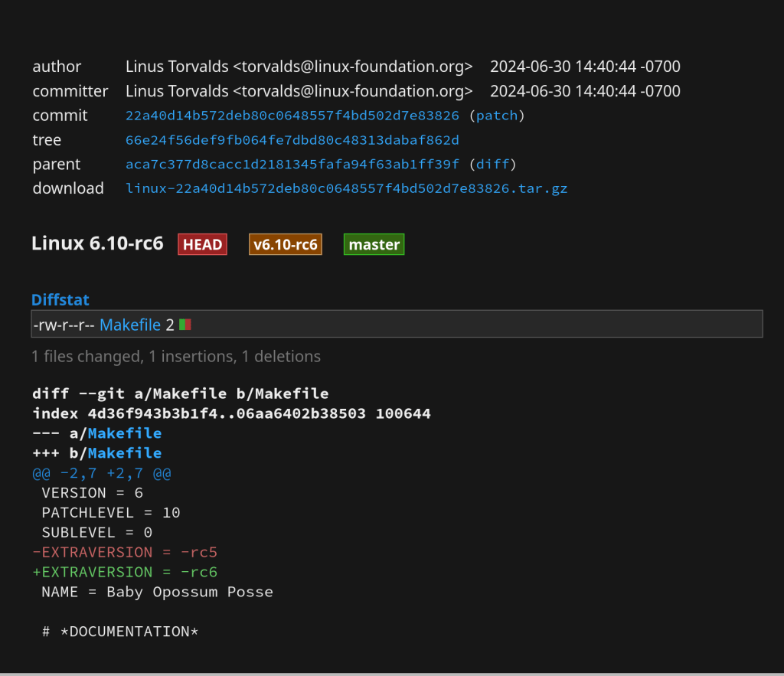Download the linux tar.gz archive
This screenshot has width=784, height=676.
(346, 188)
